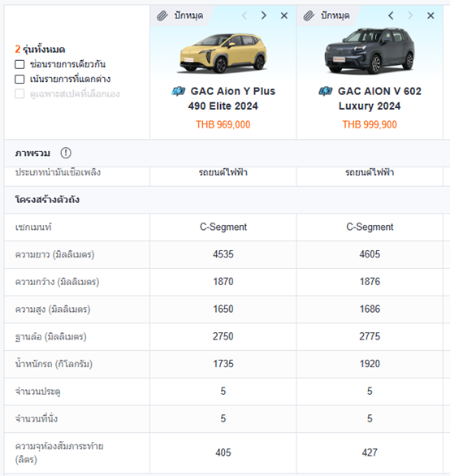The height and width of the screenshot is (476, 450).
Task: Click the THB 969,000 price
Action: [223, 124]
